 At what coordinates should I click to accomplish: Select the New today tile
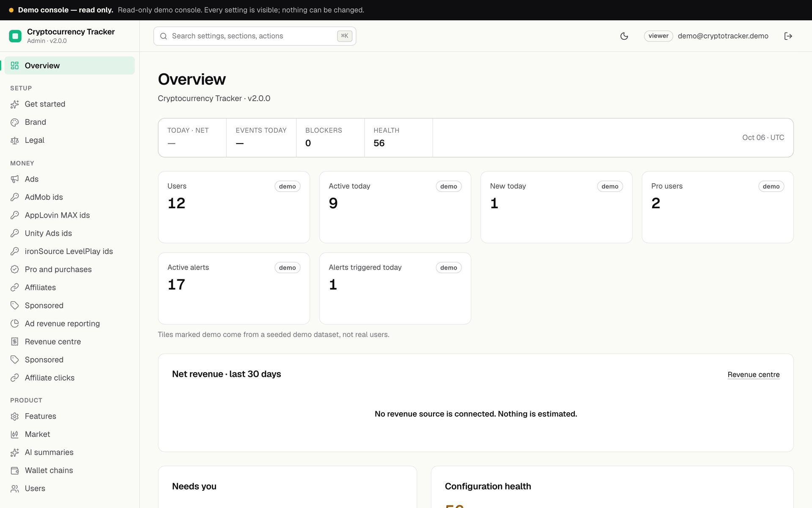click(556, 207)
